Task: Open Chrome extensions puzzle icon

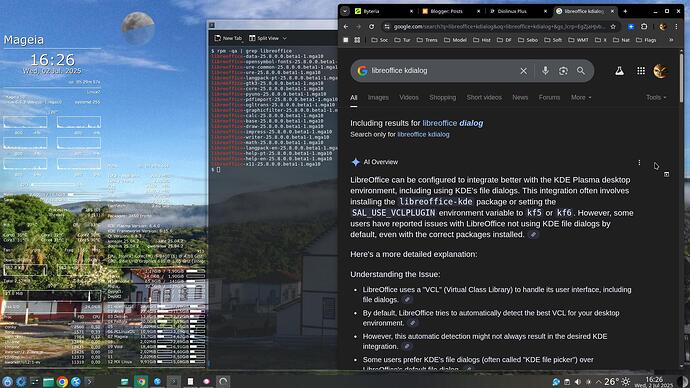Action: [x=644, y=27]
